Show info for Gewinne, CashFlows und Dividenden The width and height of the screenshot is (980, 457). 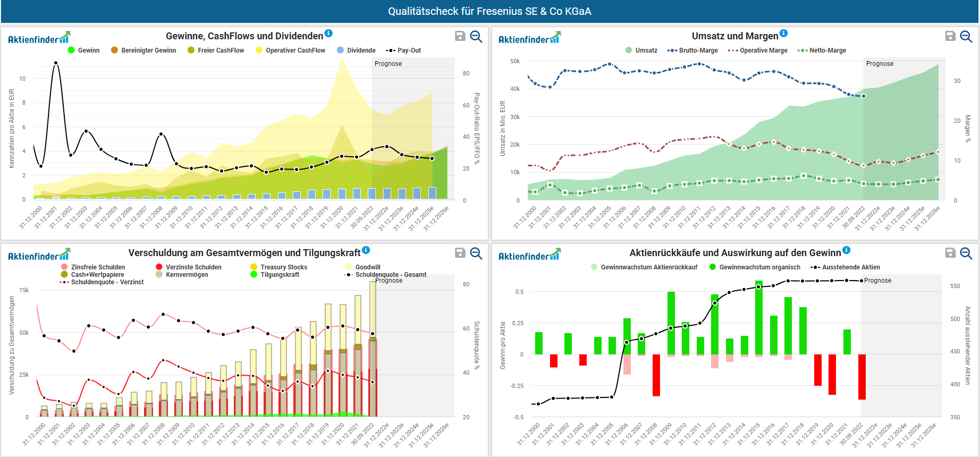coord(328,33)
